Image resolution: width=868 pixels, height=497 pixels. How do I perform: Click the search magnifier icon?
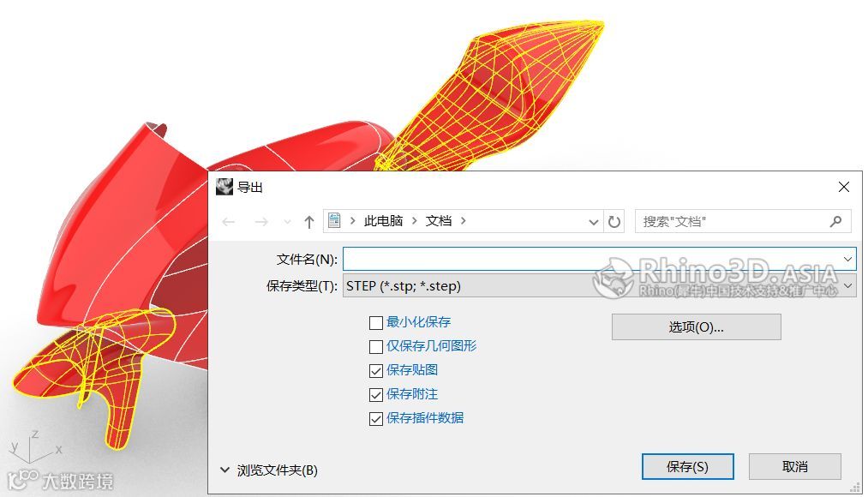tap(836, 221)
